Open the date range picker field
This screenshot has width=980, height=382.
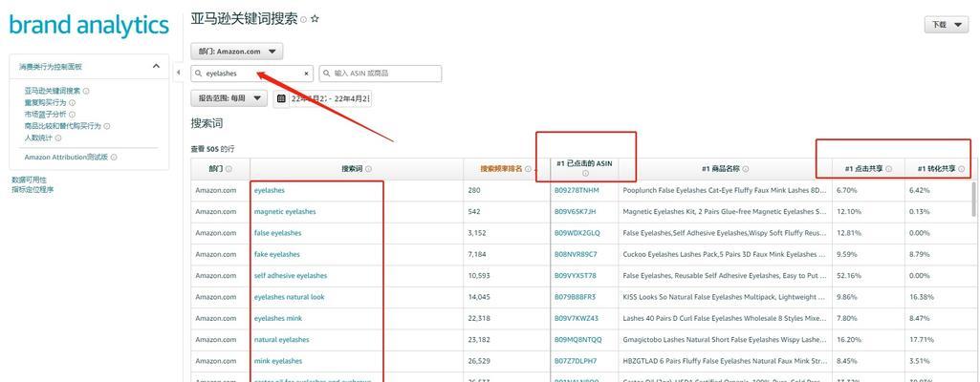point(322,98)
